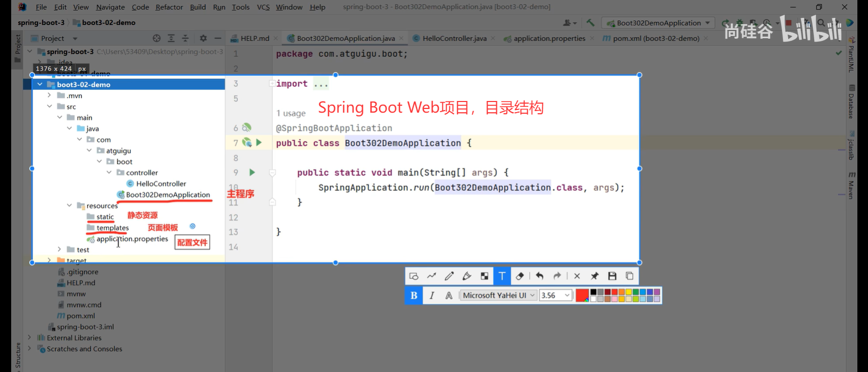Viewport: 868px width, 372px height.
Task: Toggle italic text formatting
Action: [431, 295]
